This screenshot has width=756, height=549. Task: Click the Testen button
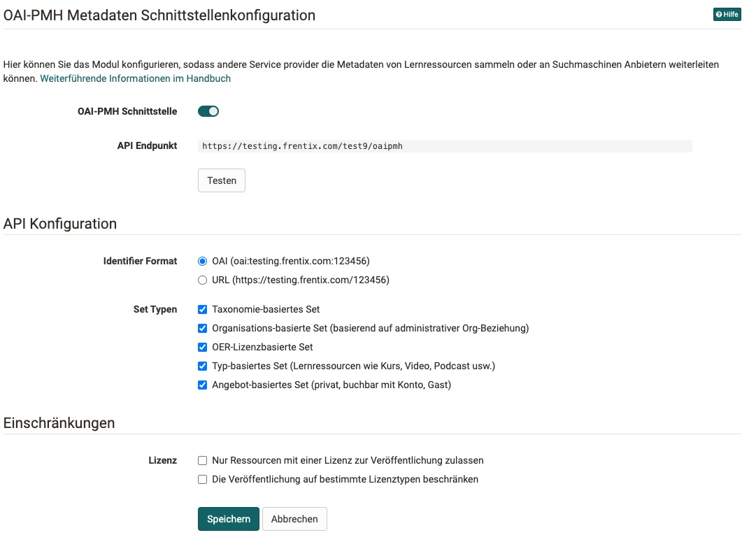221,180
